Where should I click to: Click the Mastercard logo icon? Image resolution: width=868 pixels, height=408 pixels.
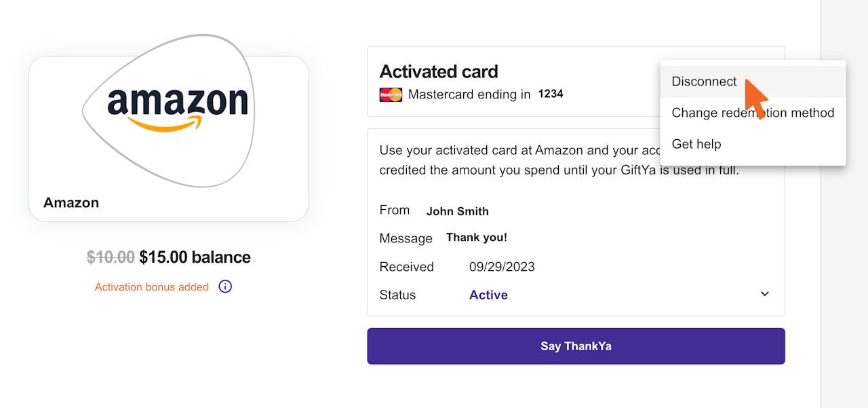coord(391,95)
